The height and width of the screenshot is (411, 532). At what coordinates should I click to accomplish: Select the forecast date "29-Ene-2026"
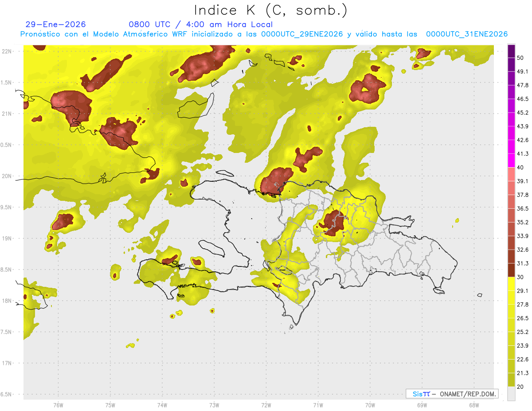(56, 24)
